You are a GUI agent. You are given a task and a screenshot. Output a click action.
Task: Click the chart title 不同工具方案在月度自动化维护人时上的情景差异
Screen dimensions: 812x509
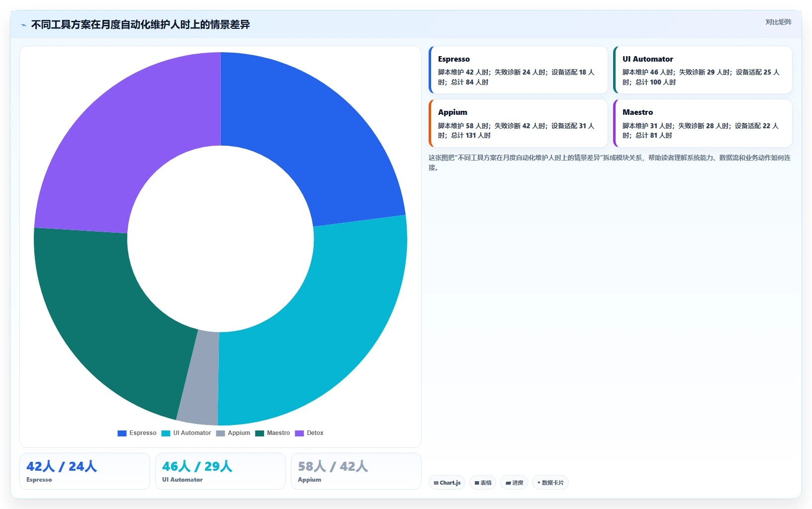tap(140, 25)
